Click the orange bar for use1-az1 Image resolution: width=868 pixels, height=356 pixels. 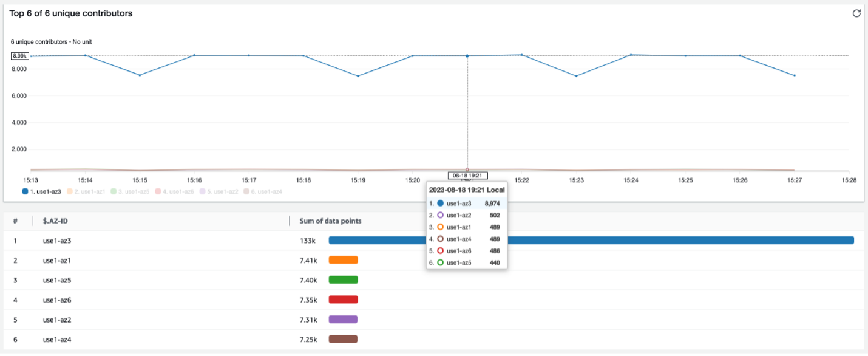click(x=343, y=260)
